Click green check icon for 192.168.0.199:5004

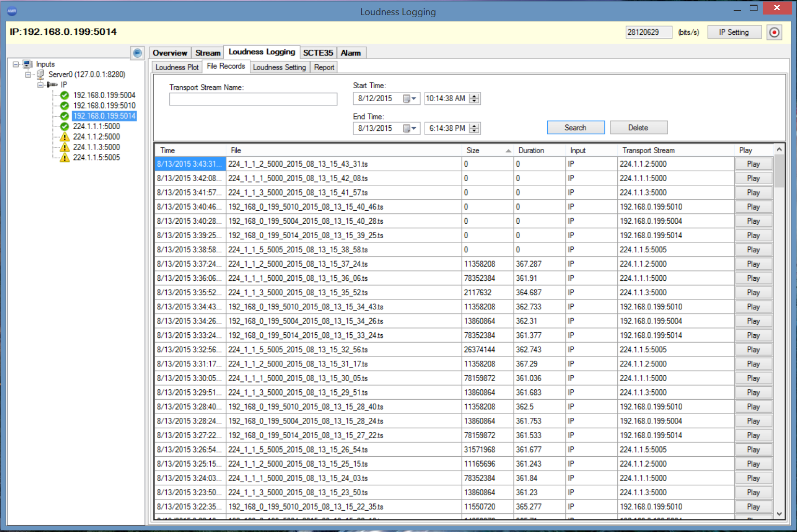[x=64, y=96]
